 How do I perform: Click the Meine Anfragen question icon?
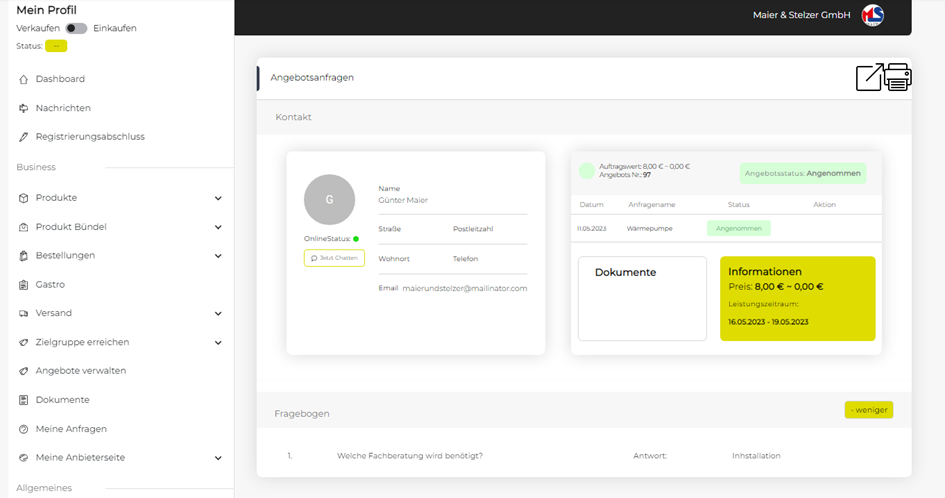24,429
